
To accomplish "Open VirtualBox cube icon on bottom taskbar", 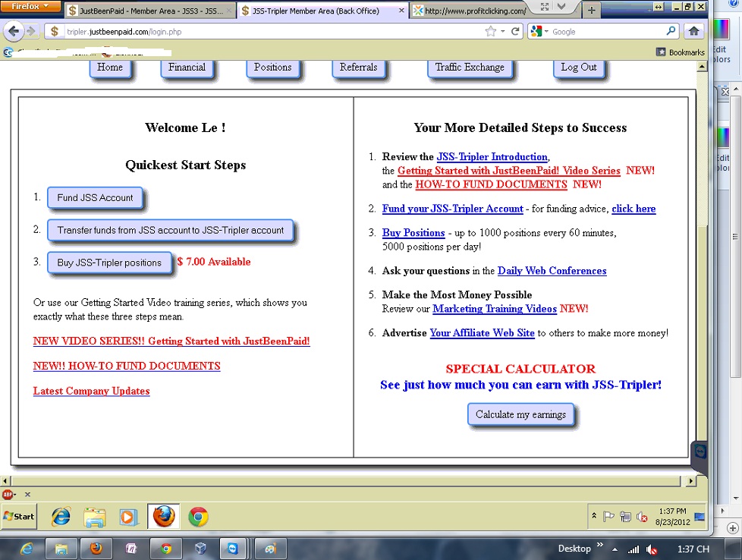I will click(200, 549).
